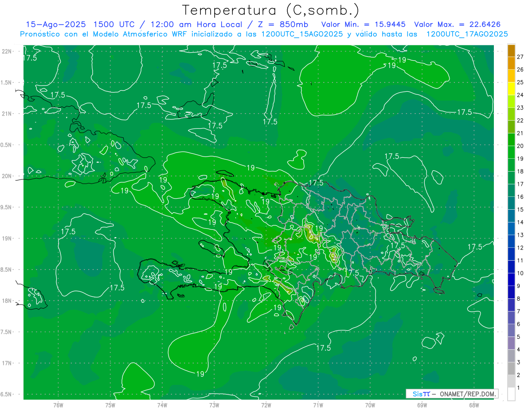Viewport: 532px width, 411px height.
Task: Click the "1500 UTC" time text
Action: coord(114,24)
